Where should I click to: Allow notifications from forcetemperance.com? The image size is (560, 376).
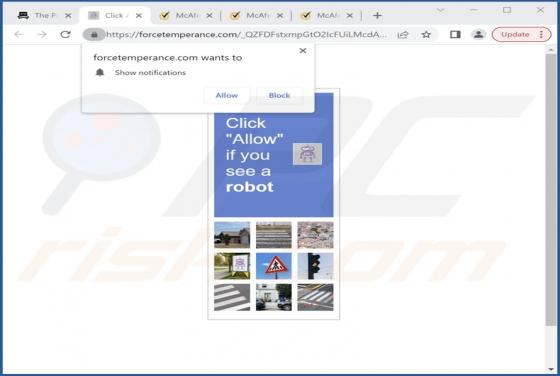[x=227, y=95]
